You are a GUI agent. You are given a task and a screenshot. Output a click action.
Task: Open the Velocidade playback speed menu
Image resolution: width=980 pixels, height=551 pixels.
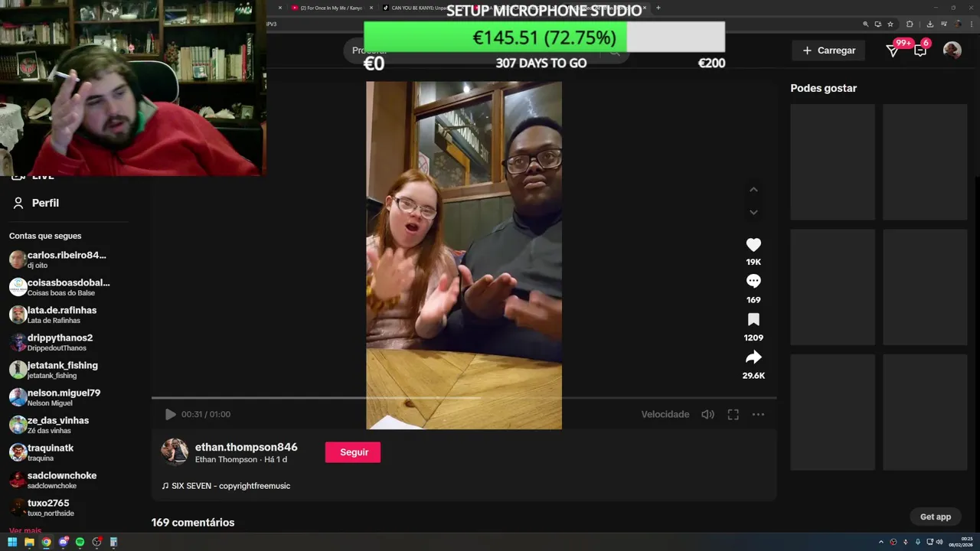pos(665,414)
